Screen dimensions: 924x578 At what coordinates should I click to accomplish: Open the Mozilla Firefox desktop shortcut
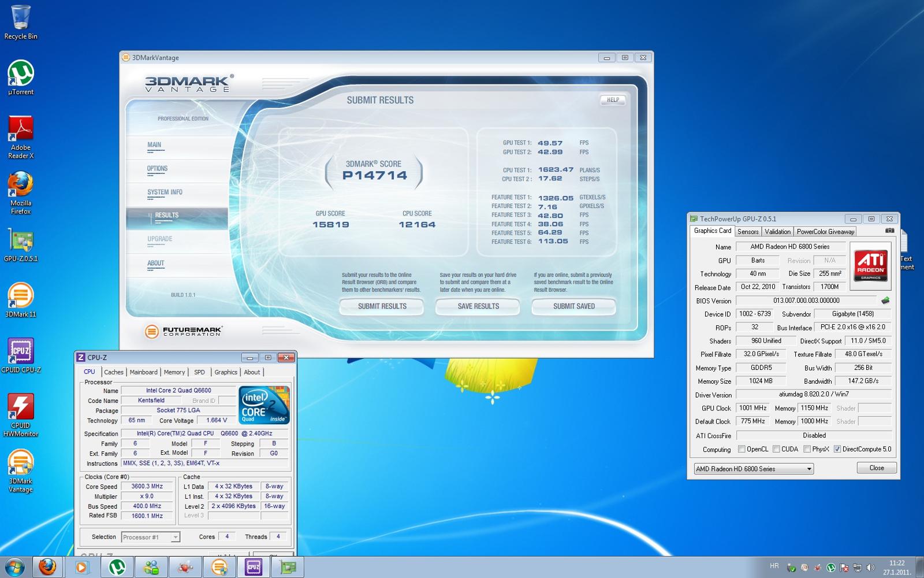point(21,192)
